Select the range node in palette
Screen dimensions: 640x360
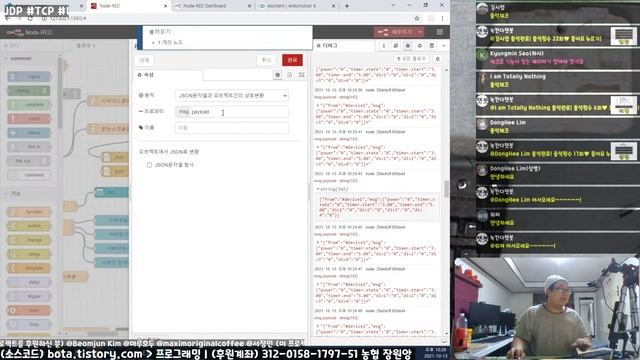(29, 254)
